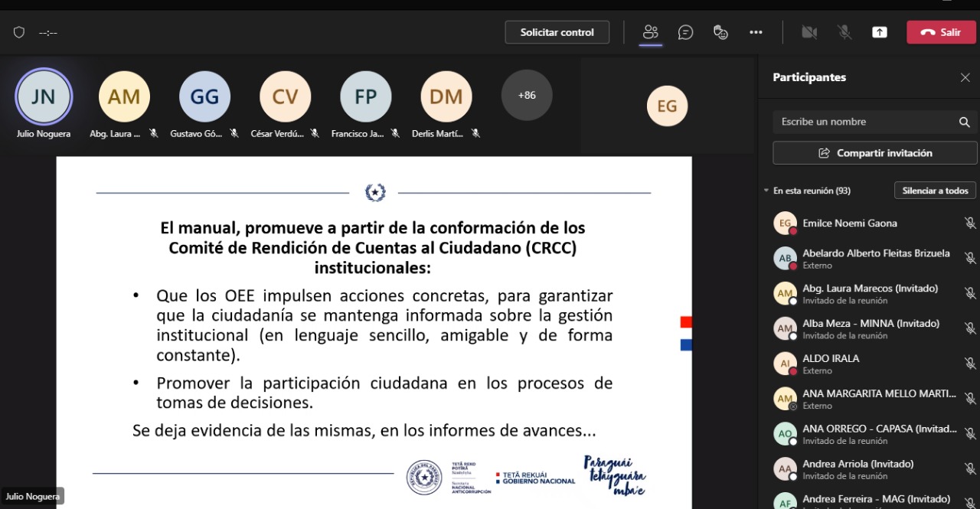The image size is (980, 509).
Task: Click mic icon beside Abg. Laura in gallery
Action: 154,133
